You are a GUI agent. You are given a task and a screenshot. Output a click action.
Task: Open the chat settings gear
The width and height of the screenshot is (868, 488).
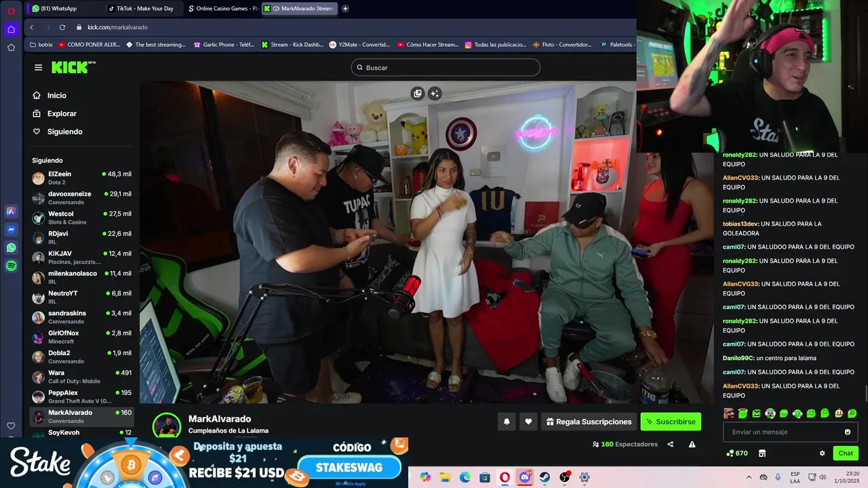(822, 453)
